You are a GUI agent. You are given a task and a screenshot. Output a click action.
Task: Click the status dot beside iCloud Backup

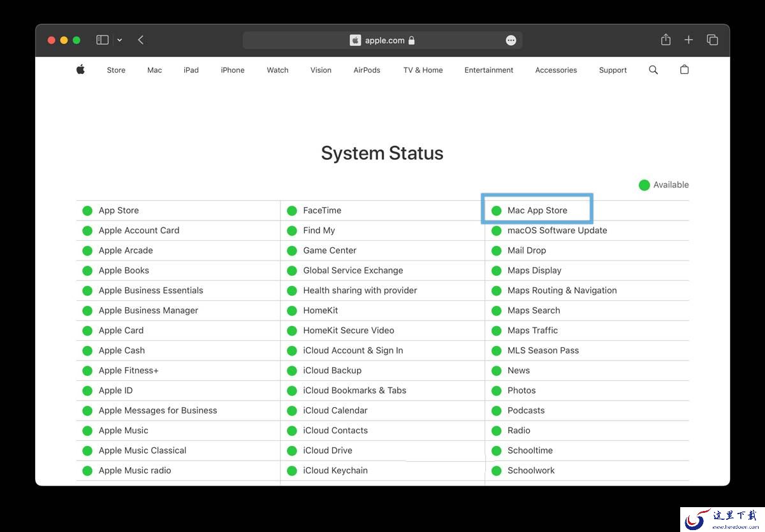[x=292, y=371]
